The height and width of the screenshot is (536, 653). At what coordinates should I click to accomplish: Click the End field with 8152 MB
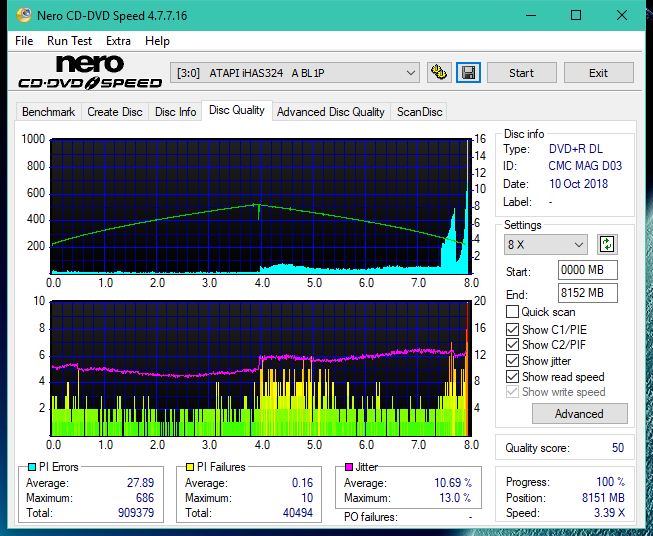(588, 293)
